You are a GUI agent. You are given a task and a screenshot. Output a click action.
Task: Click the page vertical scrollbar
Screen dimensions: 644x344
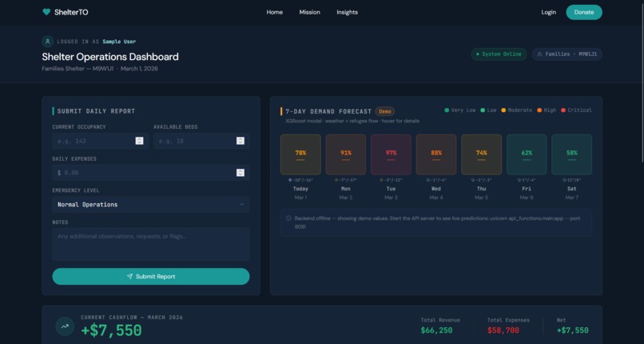[x=642, y=82]
